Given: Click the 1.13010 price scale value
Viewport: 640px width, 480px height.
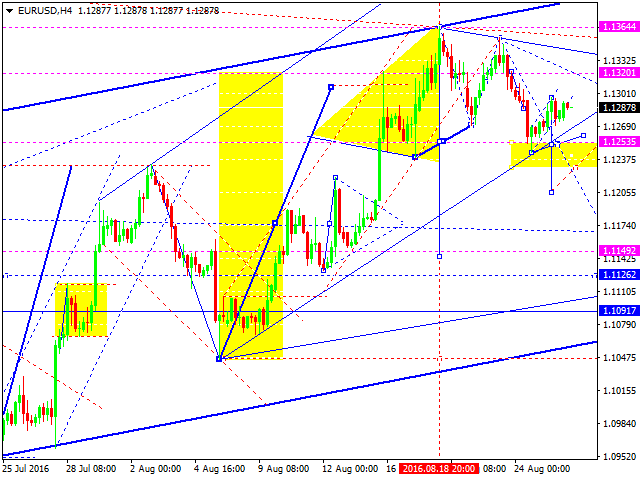Looking at the screenshot, I should [620, 94].
